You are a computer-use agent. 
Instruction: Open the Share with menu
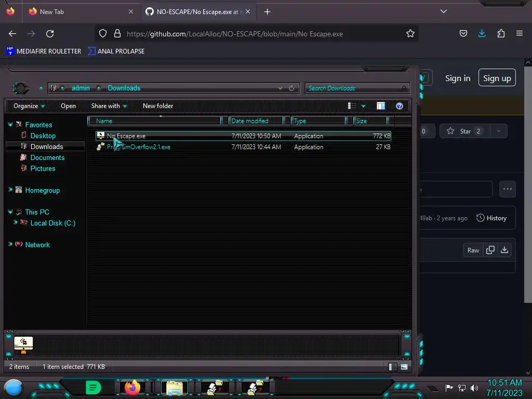click(x=109, y=106)
